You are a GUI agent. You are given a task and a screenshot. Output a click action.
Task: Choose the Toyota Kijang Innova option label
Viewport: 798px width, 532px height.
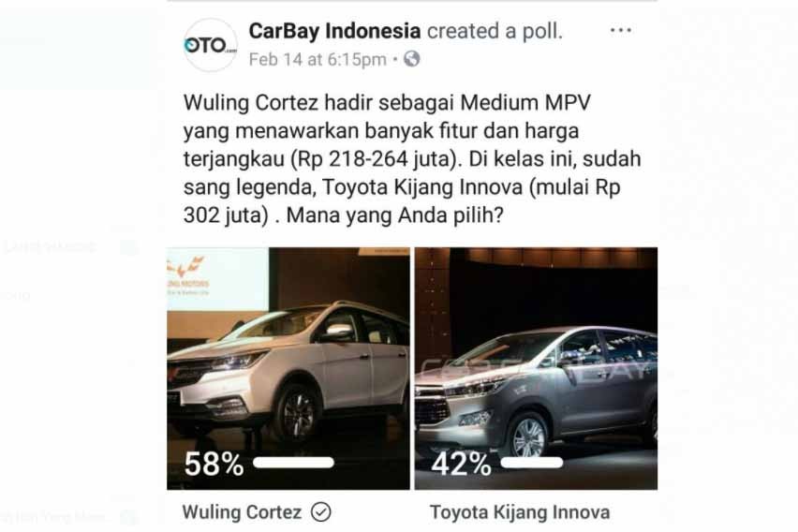tap(520, 512)
